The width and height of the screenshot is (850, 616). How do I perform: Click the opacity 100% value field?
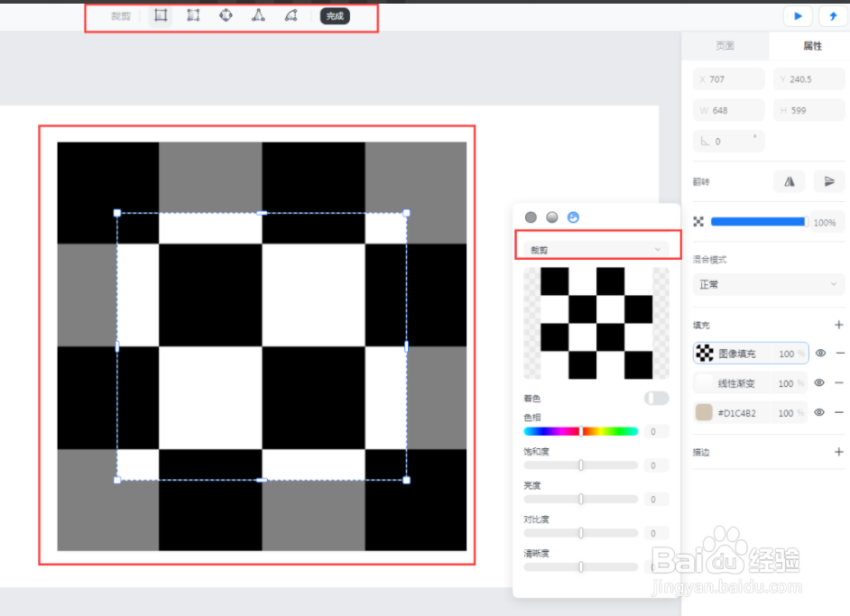coord(825,223)
